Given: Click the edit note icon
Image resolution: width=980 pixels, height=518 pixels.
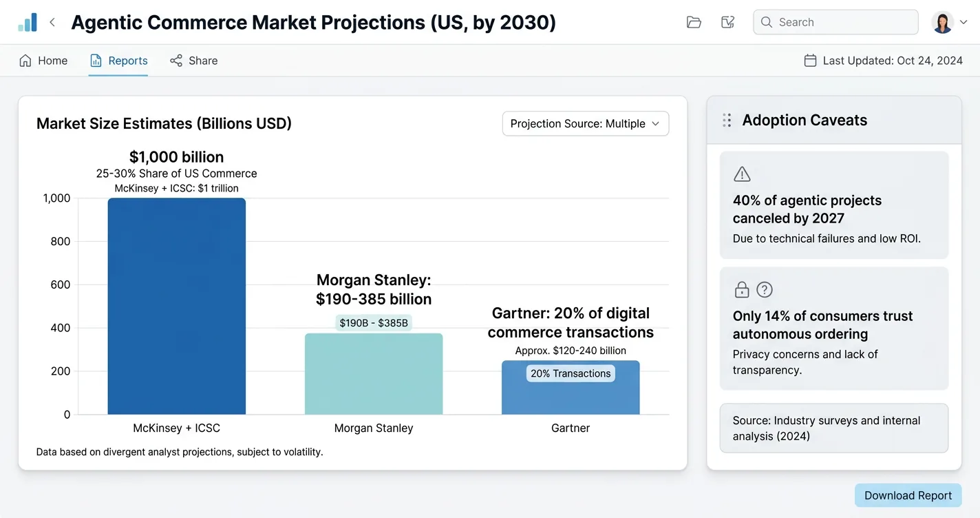Looking at the screenshot, I should (727, 22).
